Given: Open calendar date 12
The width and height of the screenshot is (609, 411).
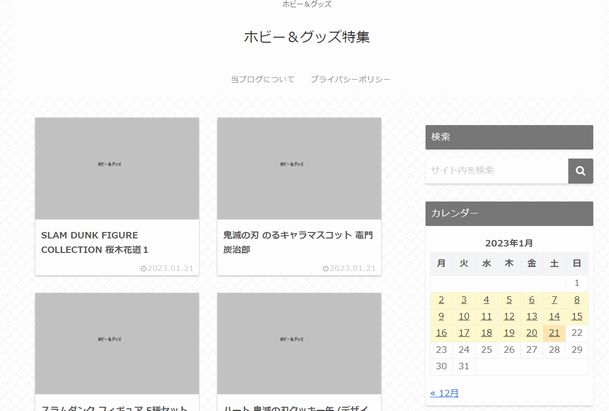Looking at the screenshot, I should (x=509, y=316).
